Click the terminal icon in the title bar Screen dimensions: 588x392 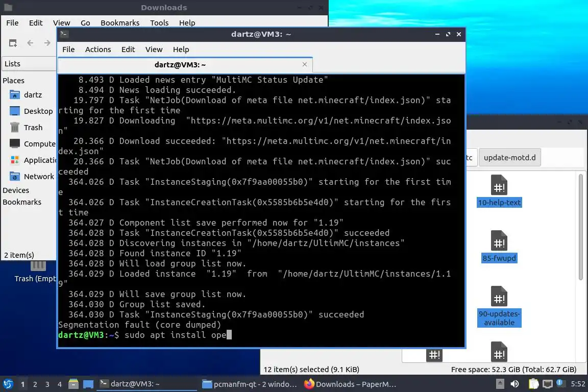[64, 34]
